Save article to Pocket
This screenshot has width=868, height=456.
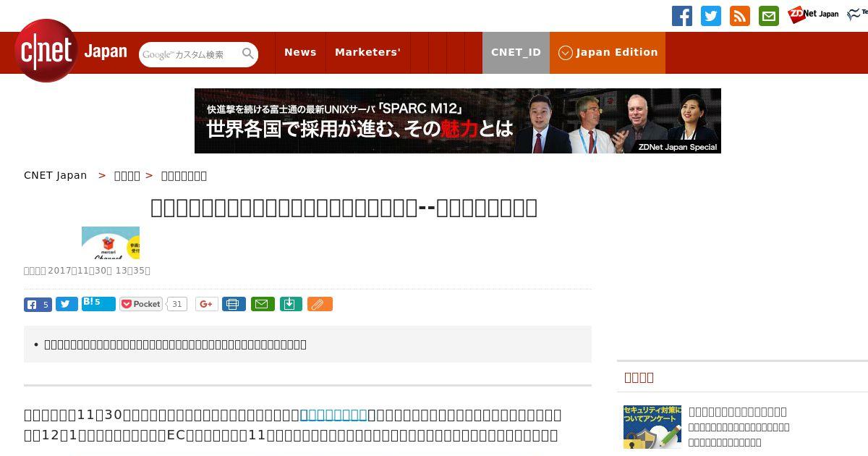point(141,304)
